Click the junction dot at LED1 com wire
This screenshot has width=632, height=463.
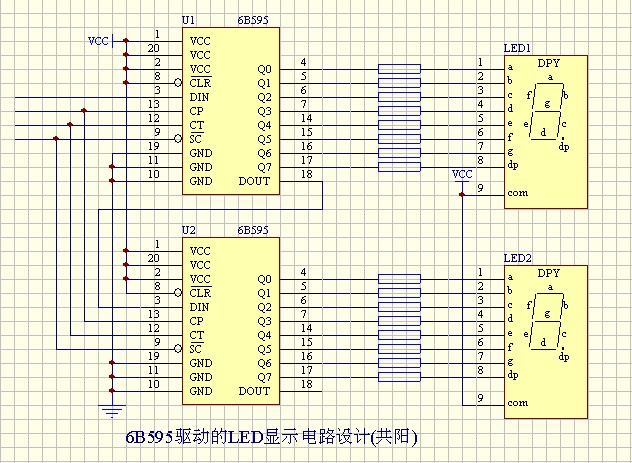click(462, 195)
